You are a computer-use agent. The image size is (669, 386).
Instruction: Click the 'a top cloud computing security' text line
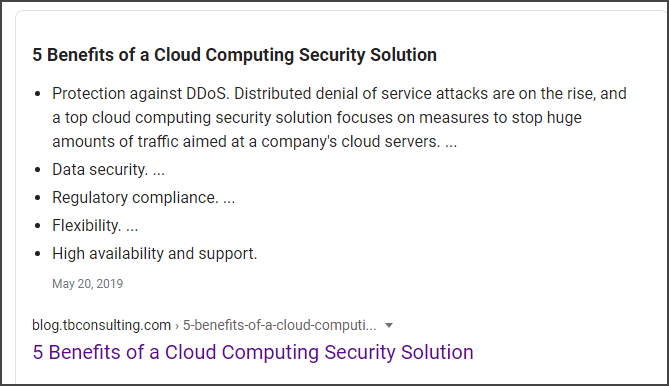317,118
